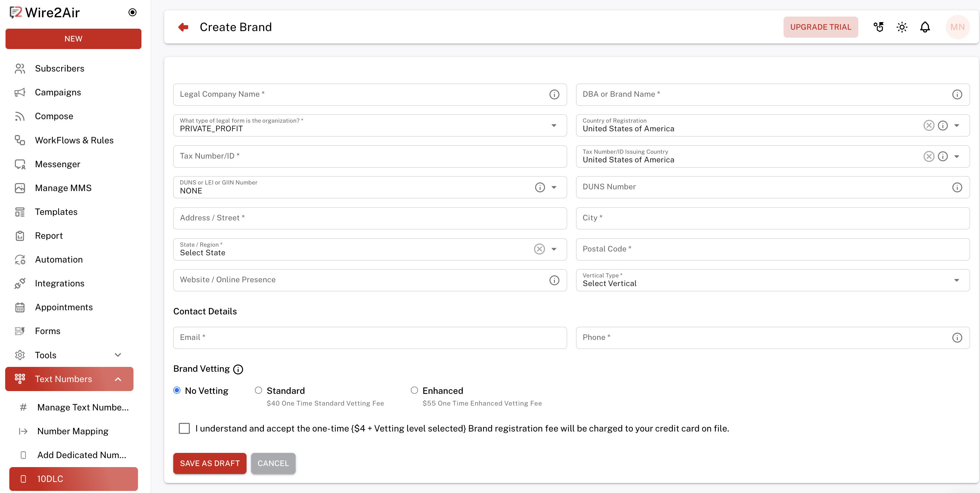Select the Standard vetting option

[x=258, y=390]
